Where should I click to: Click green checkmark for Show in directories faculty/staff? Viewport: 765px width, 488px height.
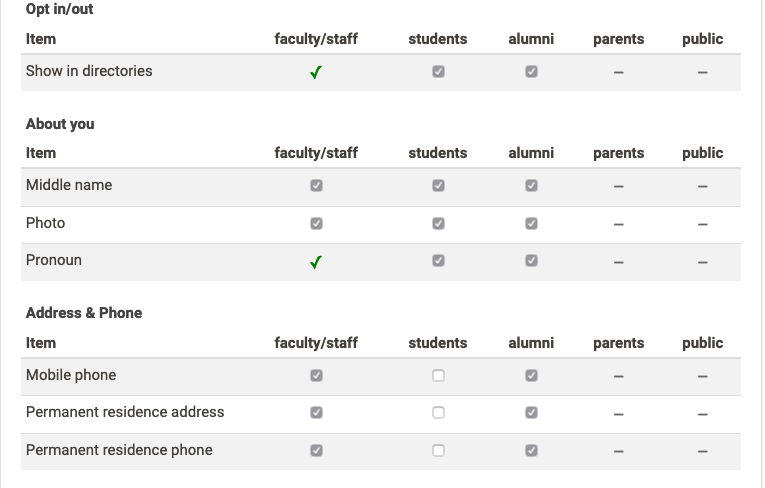pyautogui.click(x=316, y=72)
